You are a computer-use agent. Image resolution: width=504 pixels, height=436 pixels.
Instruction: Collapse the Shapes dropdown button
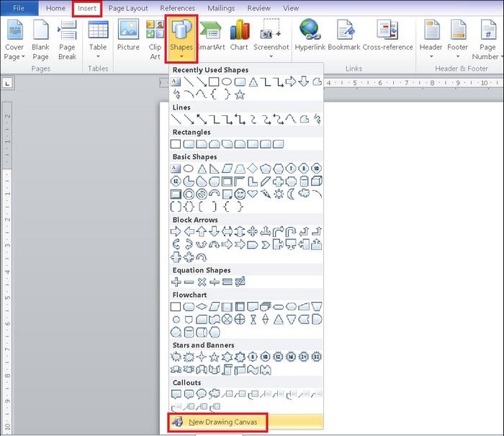181,39
